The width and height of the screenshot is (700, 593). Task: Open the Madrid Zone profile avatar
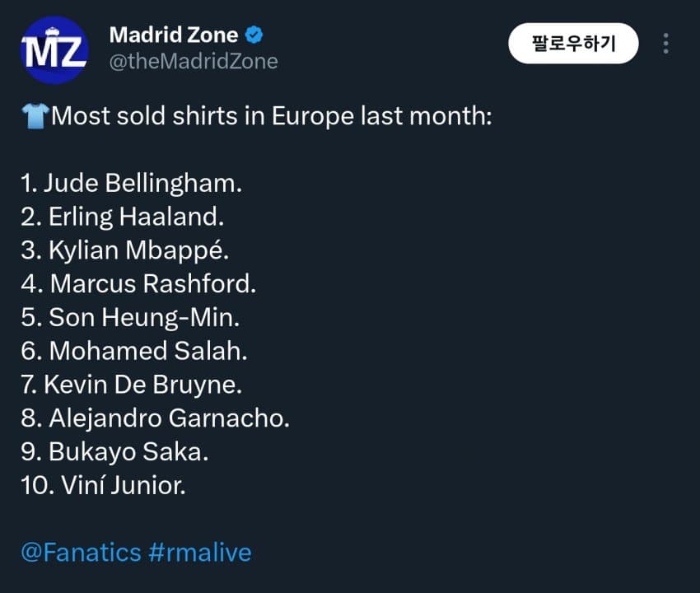pos(54,51)
